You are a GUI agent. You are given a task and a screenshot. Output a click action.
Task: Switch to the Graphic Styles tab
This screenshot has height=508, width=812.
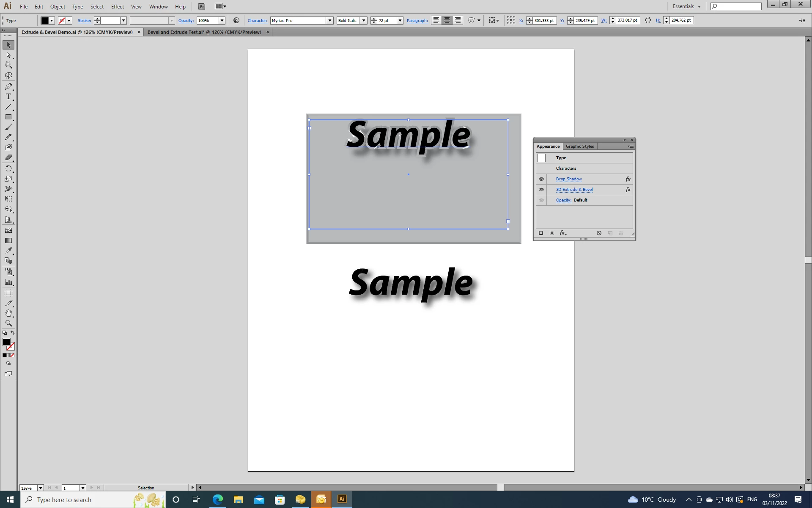click(x=579, y=146)
